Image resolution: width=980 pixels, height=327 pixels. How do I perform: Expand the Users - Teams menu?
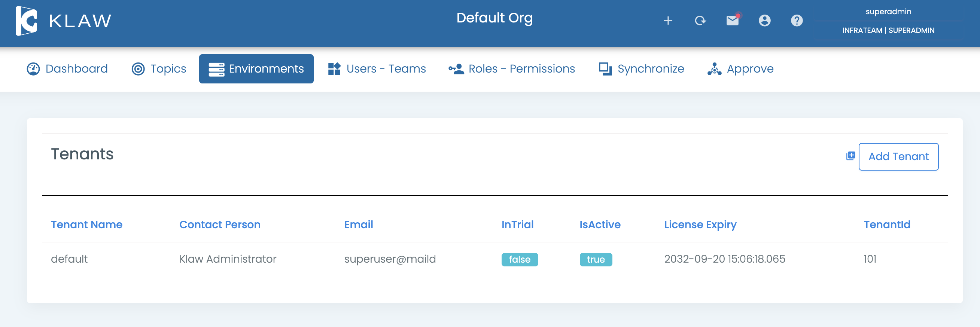pyautogui.click(x=377, y=69)
